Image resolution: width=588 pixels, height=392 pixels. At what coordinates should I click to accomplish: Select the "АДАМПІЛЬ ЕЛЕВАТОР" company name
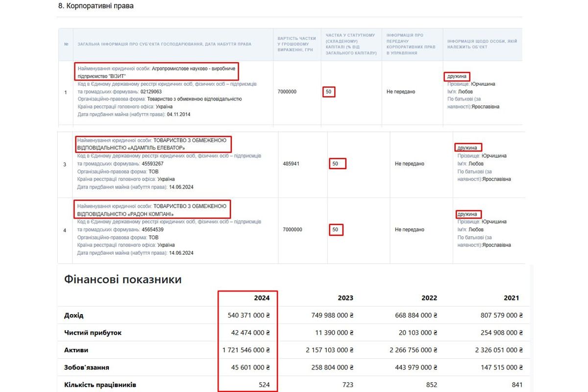153,144
